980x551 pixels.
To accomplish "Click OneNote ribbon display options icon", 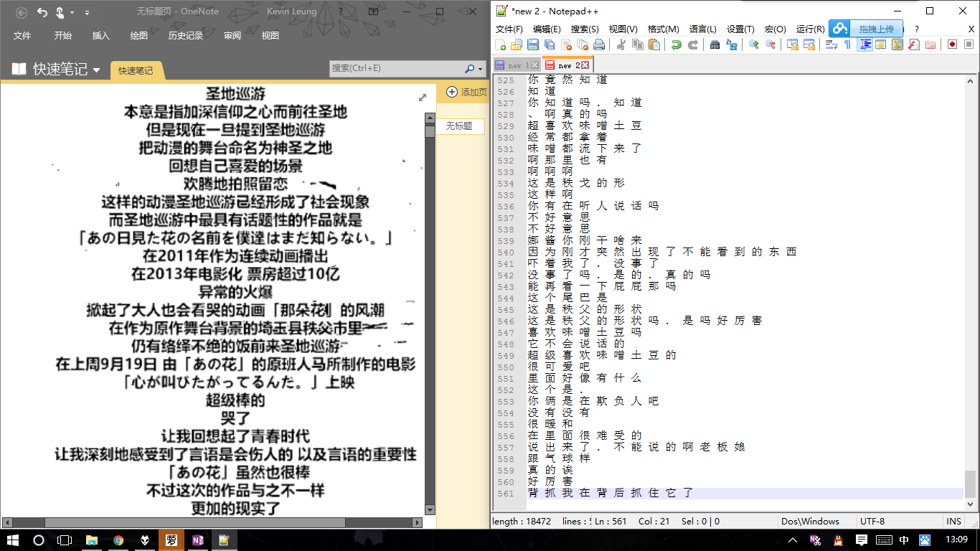I will click(374, 12).
